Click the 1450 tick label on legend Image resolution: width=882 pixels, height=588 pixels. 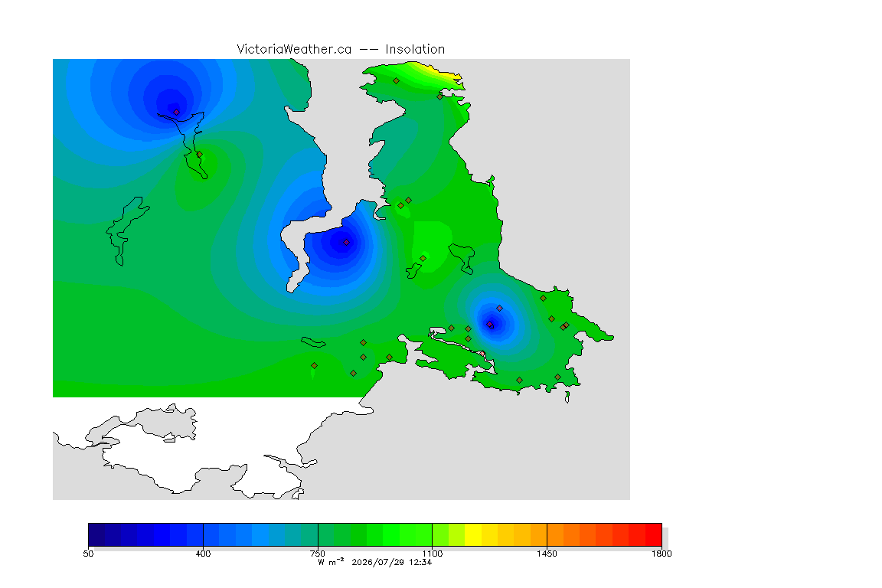pos(547,554)
